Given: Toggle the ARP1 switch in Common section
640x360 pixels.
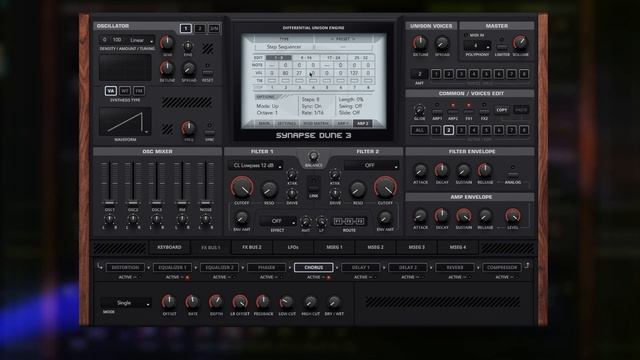Looking at the screenshot, I should (x=437, y=111).
